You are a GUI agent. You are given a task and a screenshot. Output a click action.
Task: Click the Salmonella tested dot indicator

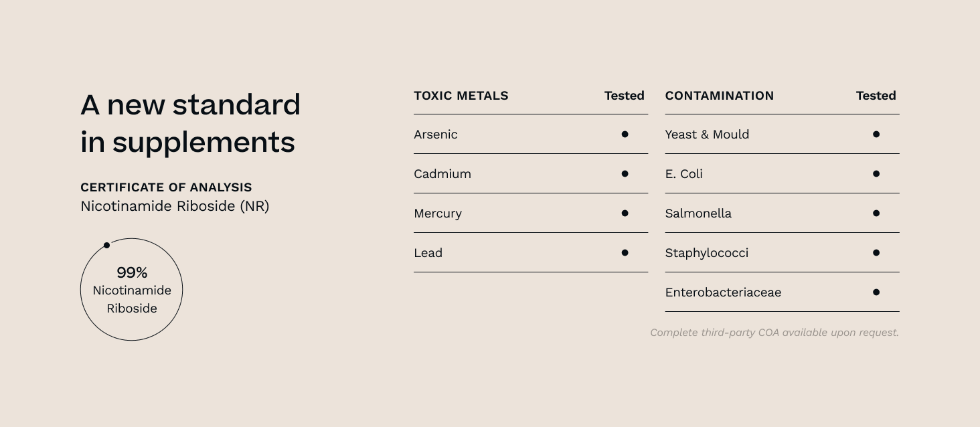click(x=876, y=213)
